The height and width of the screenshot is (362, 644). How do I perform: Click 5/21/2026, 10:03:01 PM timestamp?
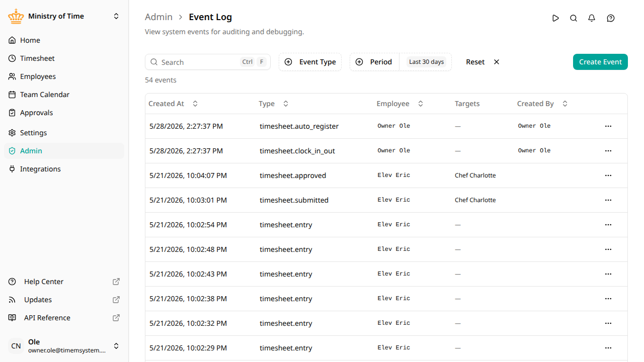[188, 200]
